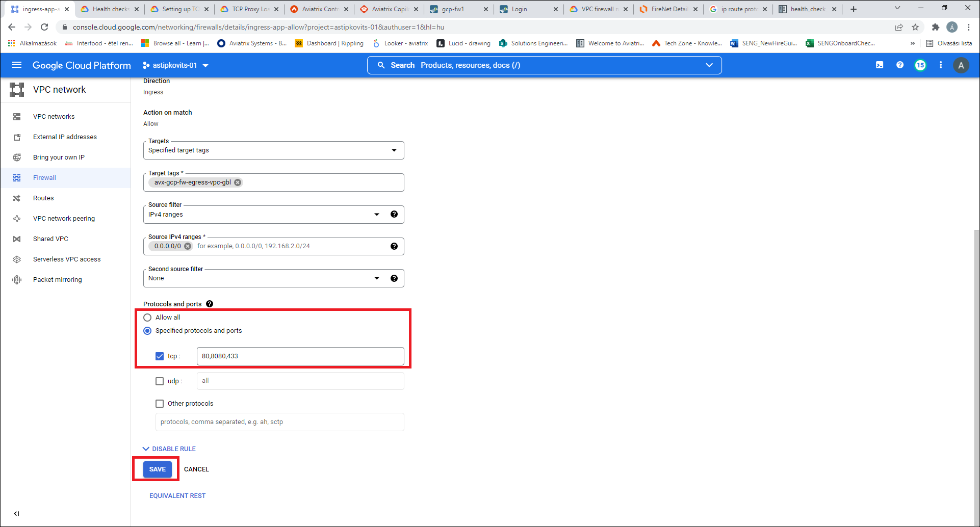Open the navigation hamburger menu
980x527 pixels.
pos(17,65)
